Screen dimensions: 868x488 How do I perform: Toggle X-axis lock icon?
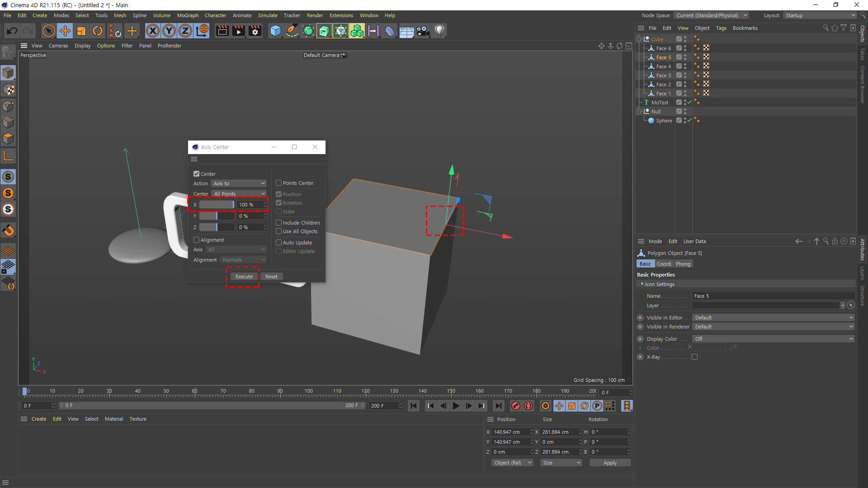(x=153, y=31)
